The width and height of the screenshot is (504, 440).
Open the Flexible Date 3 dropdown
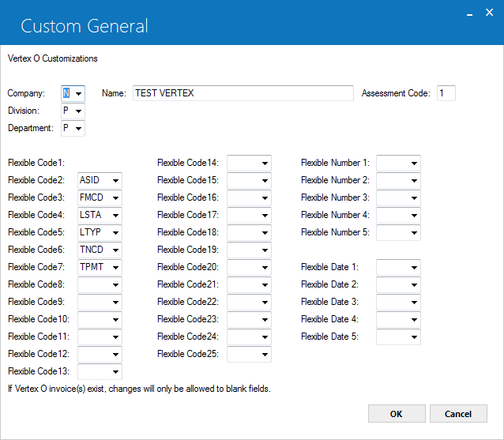[x=398, y=302]
